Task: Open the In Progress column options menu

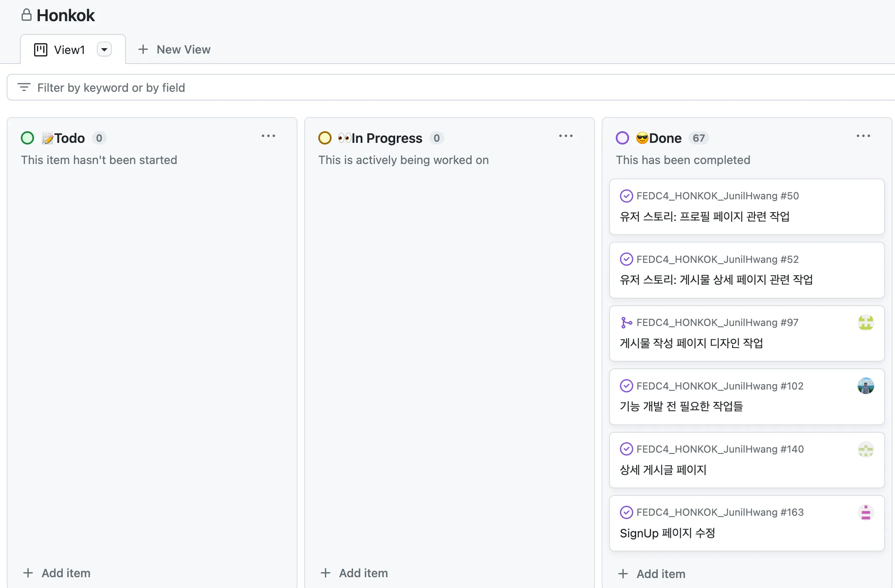Action: click(x=566, y=136)
